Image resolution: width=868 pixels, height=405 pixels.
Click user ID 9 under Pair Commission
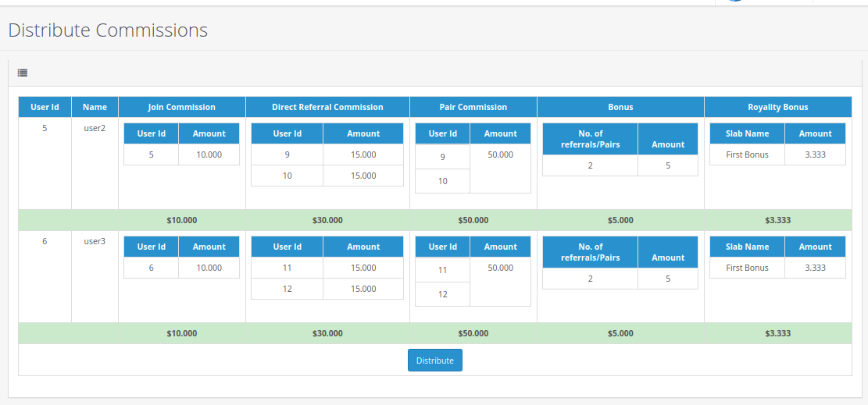[442, 157]
